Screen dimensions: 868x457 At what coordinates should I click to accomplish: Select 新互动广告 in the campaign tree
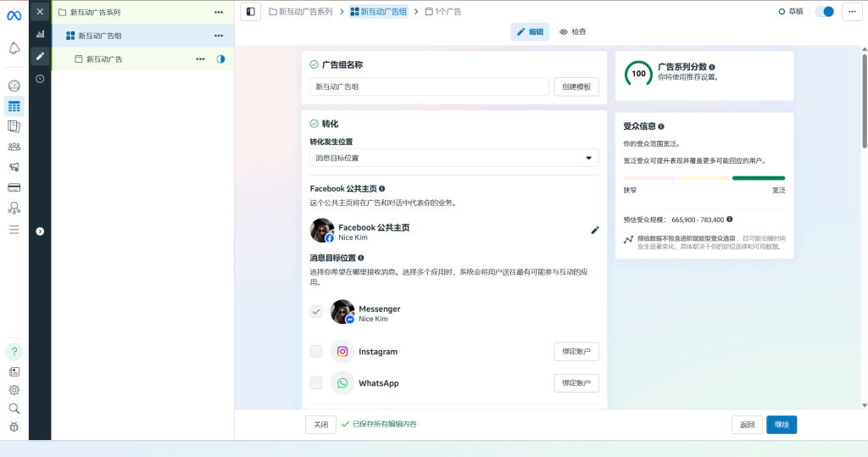[x=104, y=59]
